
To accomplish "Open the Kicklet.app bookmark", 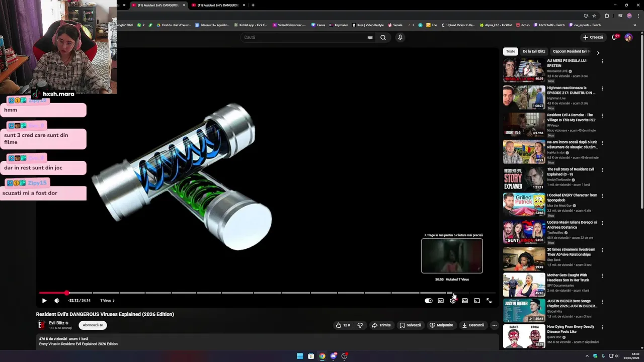I will pyautogui.click(x=250, y=25).
